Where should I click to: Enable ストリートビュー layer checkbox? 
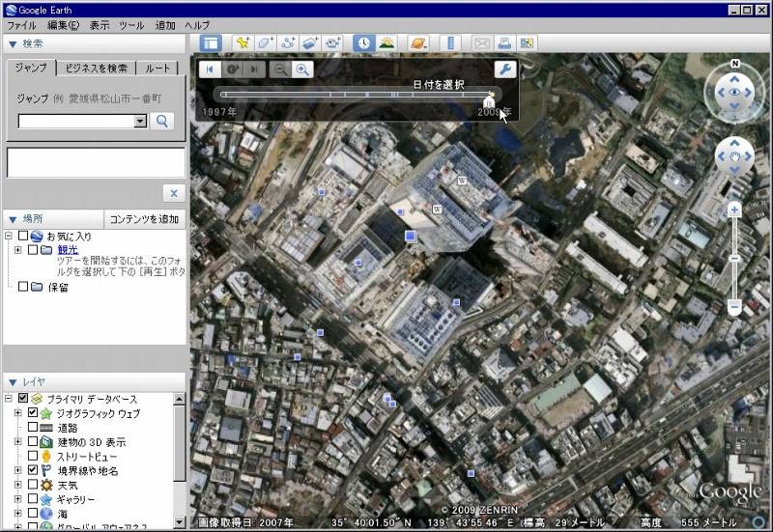click(33, 456)
